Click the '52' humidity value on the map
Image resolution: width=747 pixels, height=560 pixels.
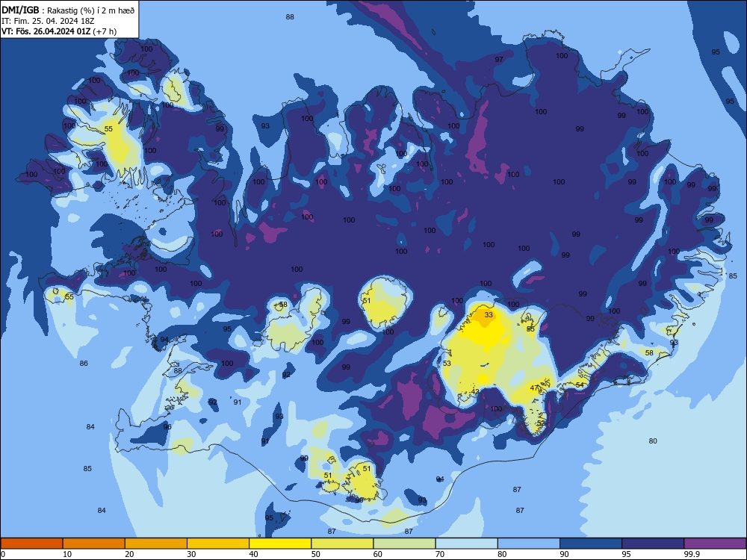tap(541, 423)
